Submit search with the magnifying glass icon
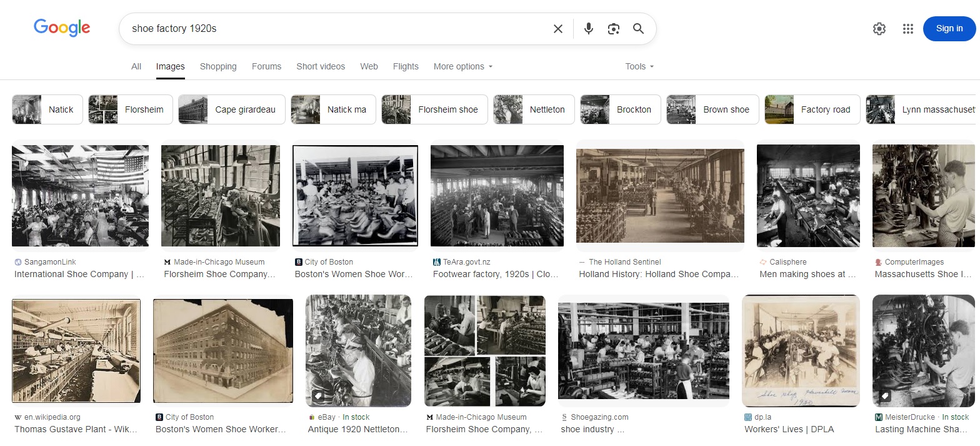 pyautogui.click(x=638, y=29)
